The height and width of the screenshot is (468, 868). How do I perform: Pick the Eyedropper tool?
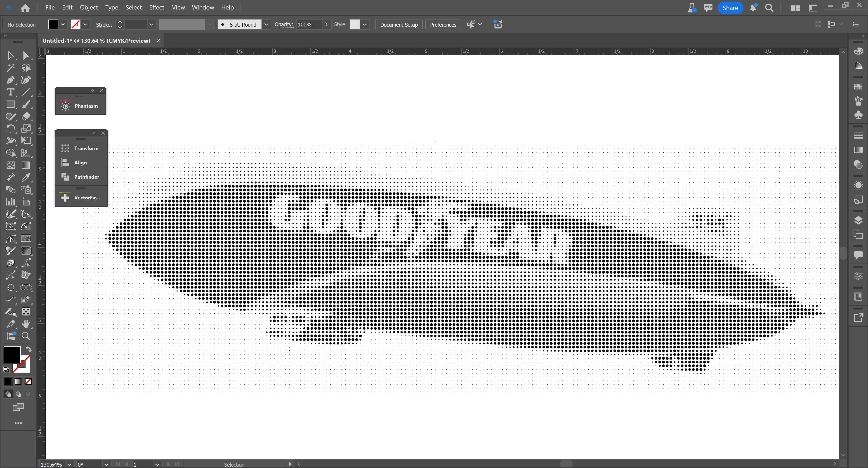point(26,177)
